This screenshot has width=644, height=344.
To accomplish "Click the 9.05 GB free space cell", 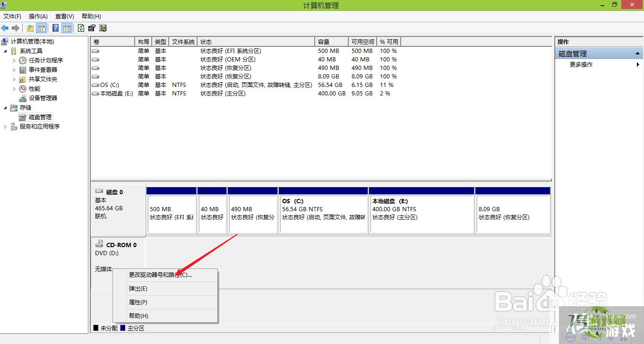I will [x=362, y=94].
